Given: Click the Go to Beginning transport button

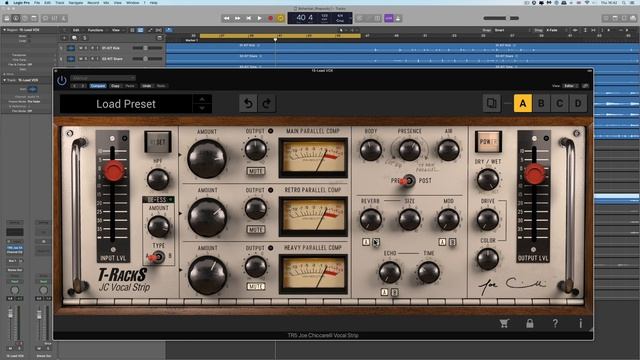Looking at the screenshot, I should click(249, 18).
